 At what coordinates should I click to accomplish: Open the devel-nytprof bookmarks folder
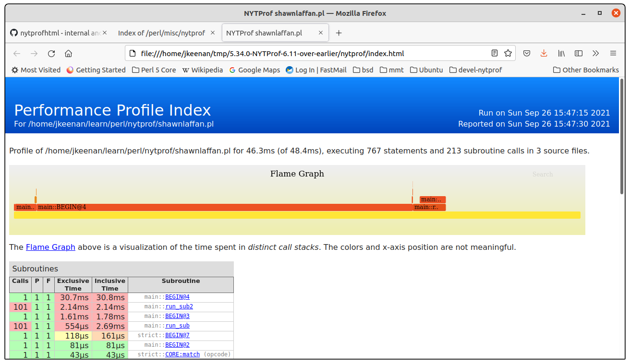475,70
